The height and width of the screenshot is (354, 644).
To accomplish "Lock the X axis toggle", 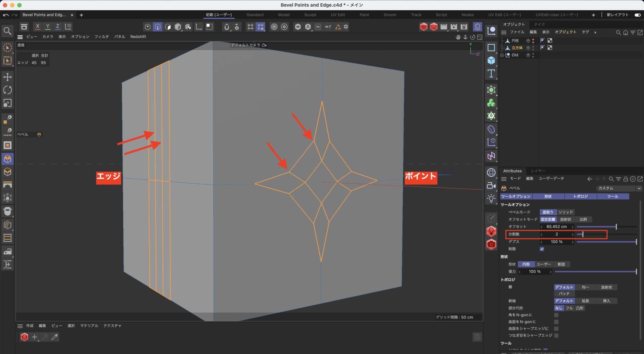I will pyautogui.click(x=37, y=27).
